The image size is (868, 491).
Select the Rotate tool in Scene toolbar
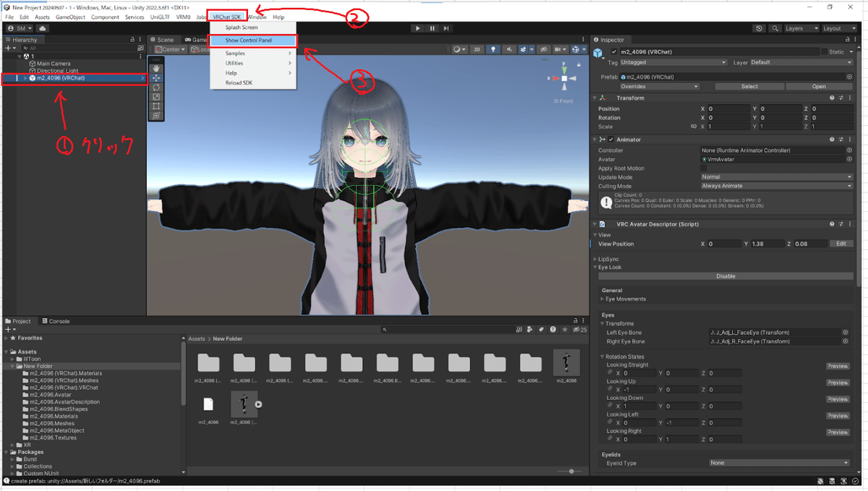pos(156,87)
